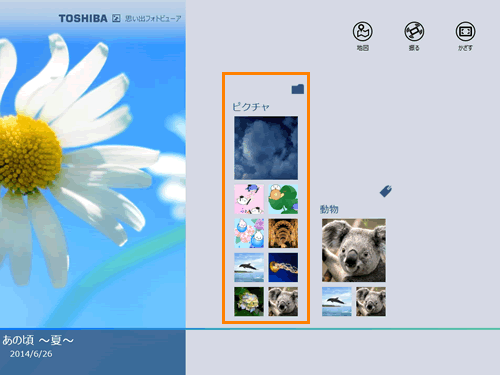The width and height of the screenshot is (500, 375).
Task: Open the raindrop characters with flowers thumbnail
Action: pyautogui.click(x=249, y=233)
